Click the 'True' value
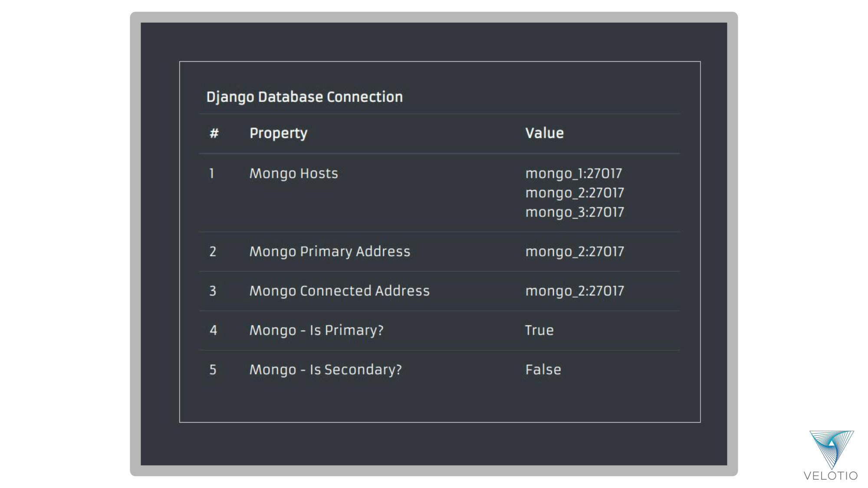The image size is (868, 488). (539, 331)
